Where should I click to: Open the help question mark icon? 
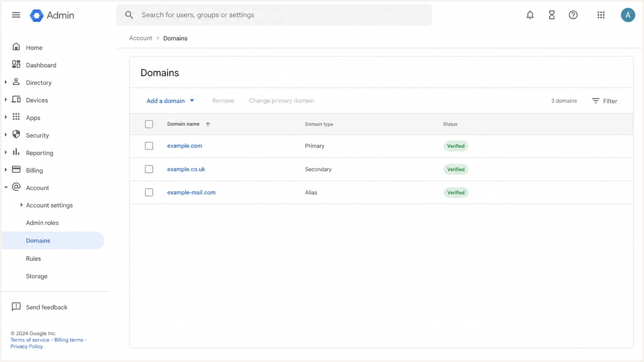tap(573, 15)
